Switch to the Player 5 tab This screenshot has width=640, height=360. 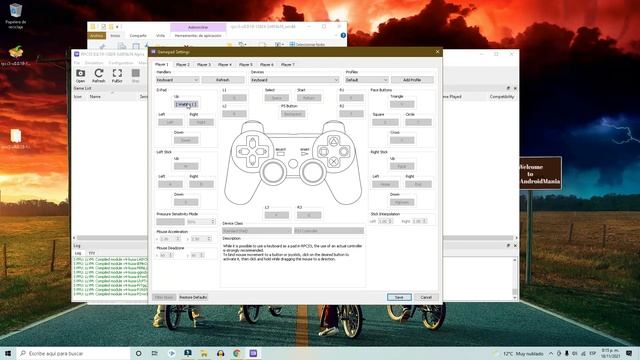point(246,64)
